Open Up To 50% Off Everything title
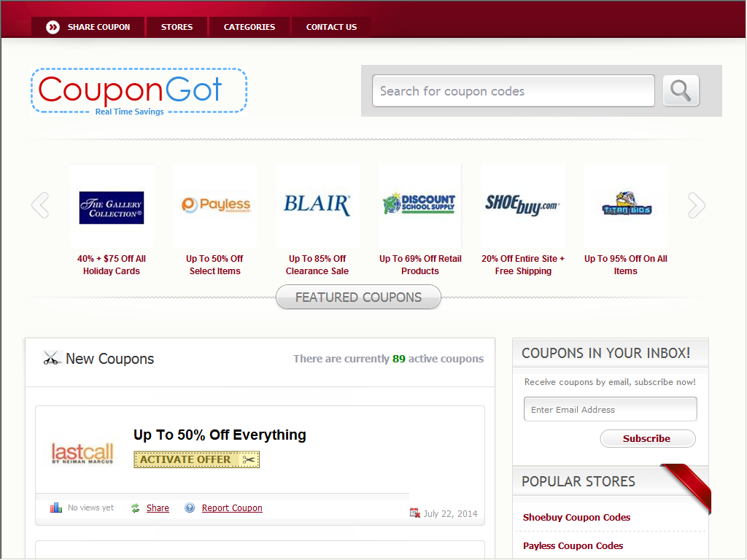 (220, 435)
